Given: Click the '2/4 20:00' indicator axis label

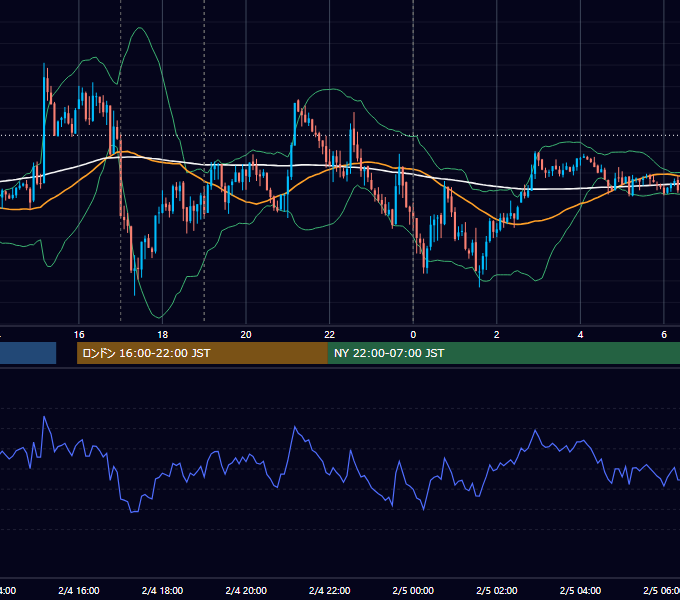Looking at the screenshot, I should 246,591.
